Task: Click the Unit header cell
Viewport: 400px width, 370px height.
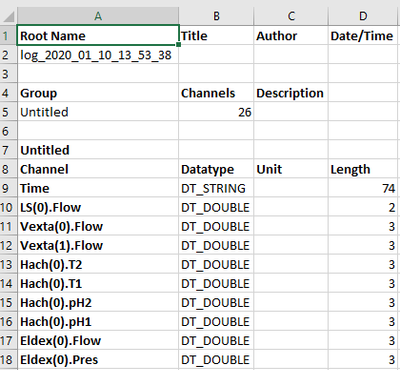Action: tap(291, 169)
